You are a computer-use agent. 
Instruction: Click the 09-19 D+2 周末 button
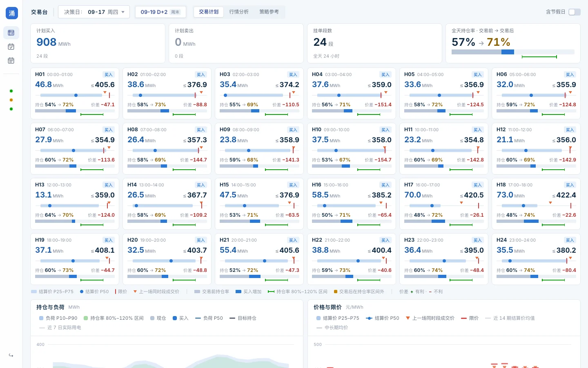pos(160,12)
